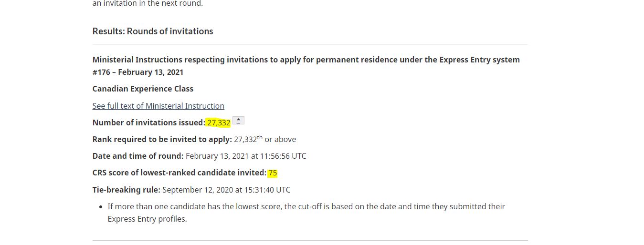Click 'February 13, 2021 at 11:56:56 UTC' text

pyautogui.click(x=246, y=156)
